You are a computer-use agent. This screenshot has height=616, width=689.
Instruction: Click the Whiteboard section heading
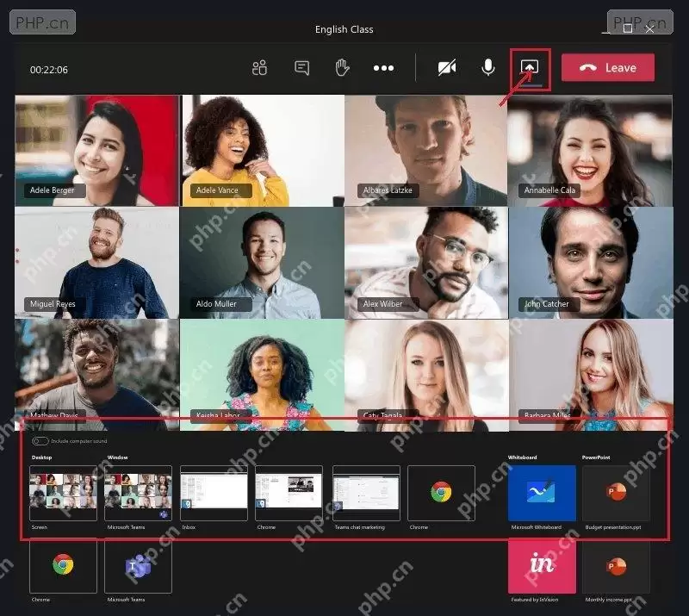point(522,457)
